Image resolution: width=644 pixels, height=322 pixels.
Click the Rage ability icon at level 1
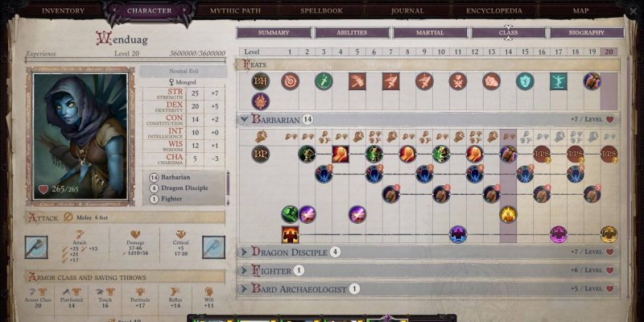pyautogui.click(x=290, y=234)
